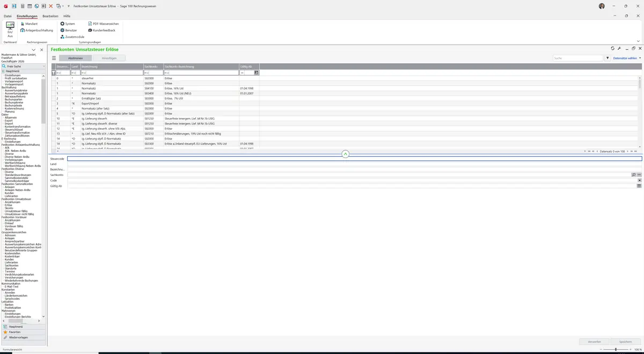Screen dimensions: 644x354
Task: Click the calendar icon in quick access toolbar
Action: point(29,6)
